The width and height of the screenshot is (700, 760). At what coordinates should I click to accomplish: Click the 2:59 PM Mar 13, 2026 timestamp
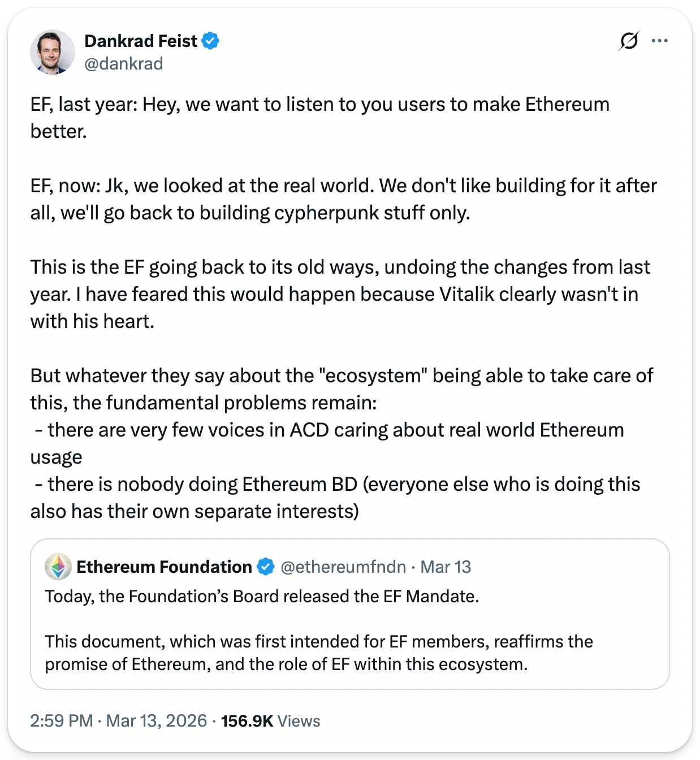[x=119, y=720]
